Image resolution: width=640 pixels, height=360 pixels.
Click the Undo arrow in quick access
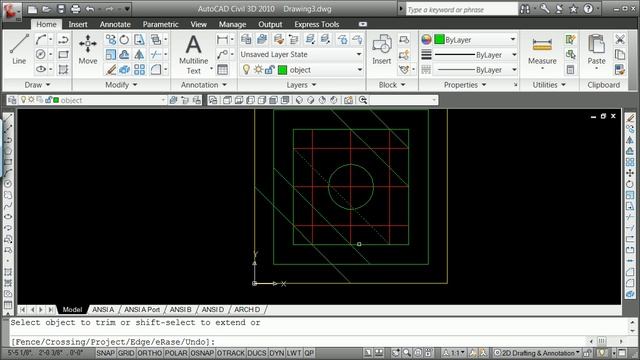coord(90,9)
